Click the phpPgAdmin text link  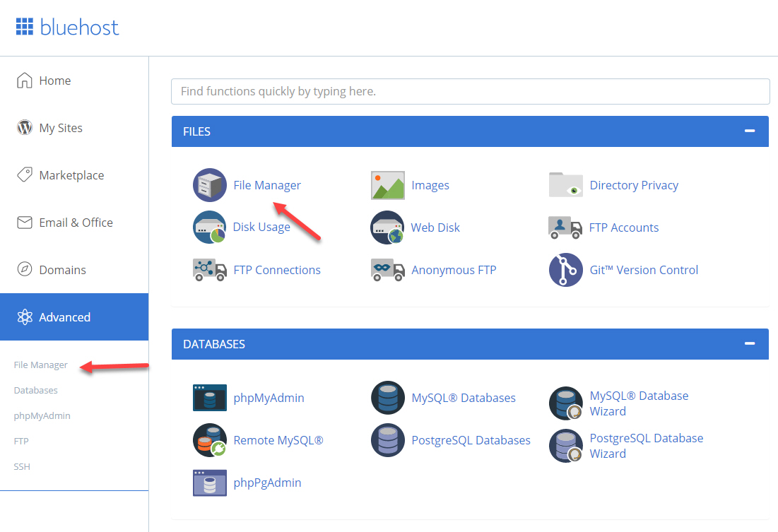point(267,483)
